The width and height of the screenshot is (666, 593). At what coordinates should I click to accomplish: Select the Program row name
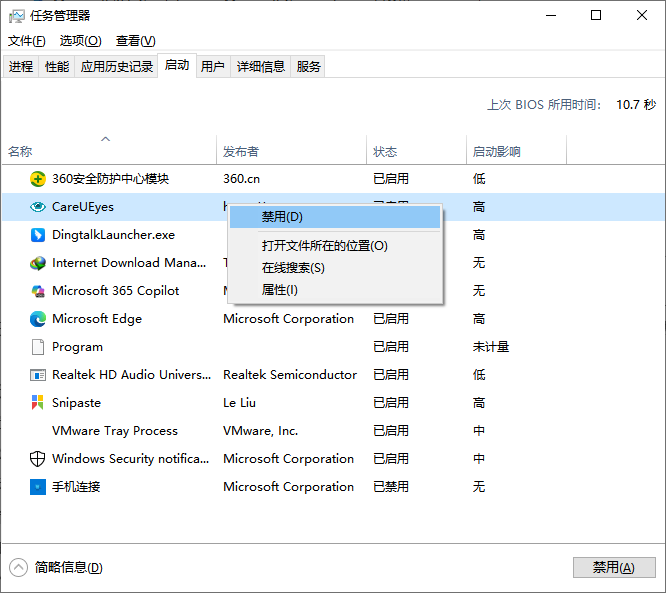click(77, 347)
